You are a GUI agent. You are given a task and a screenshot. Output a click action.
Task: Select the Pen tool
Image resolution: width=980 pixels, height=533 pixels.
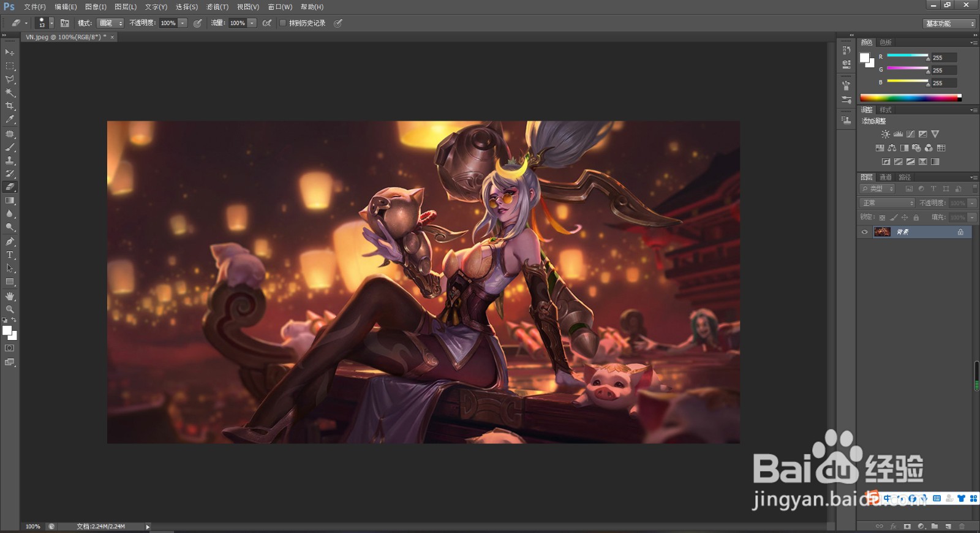10,241
